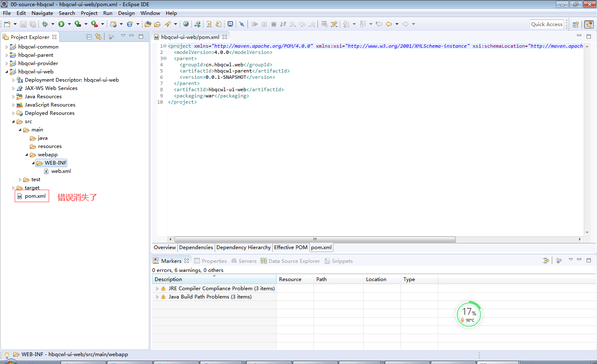The height and width of the screenshot is (364, 597).
Task: Maximize the Markers panel
Action: 589,260
